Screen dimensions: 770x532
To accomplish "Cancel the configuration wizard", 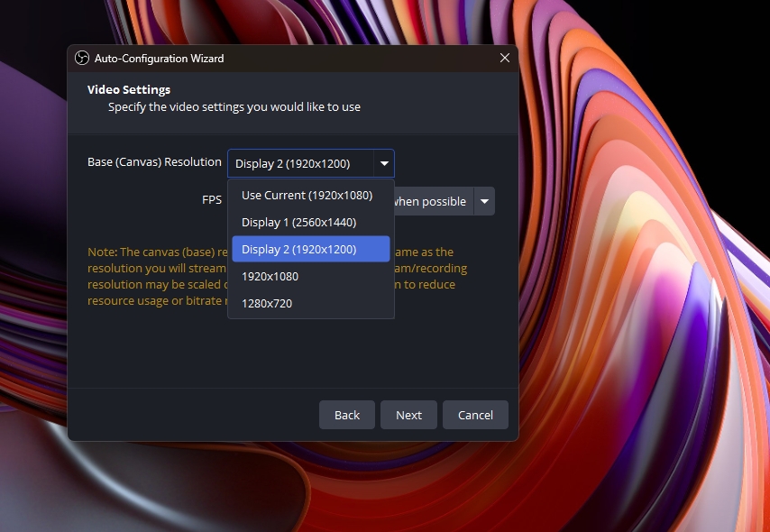I will [x=475, y=415].
